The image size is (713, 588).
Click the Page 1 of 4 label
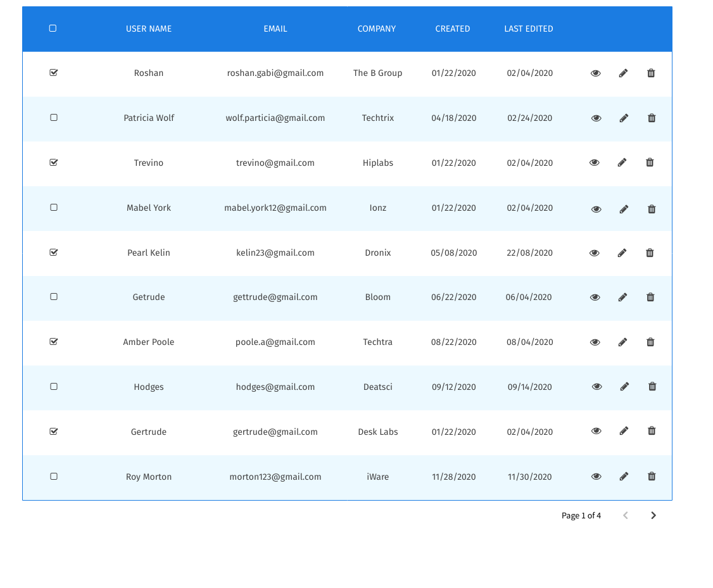click(x=581, y=515)
